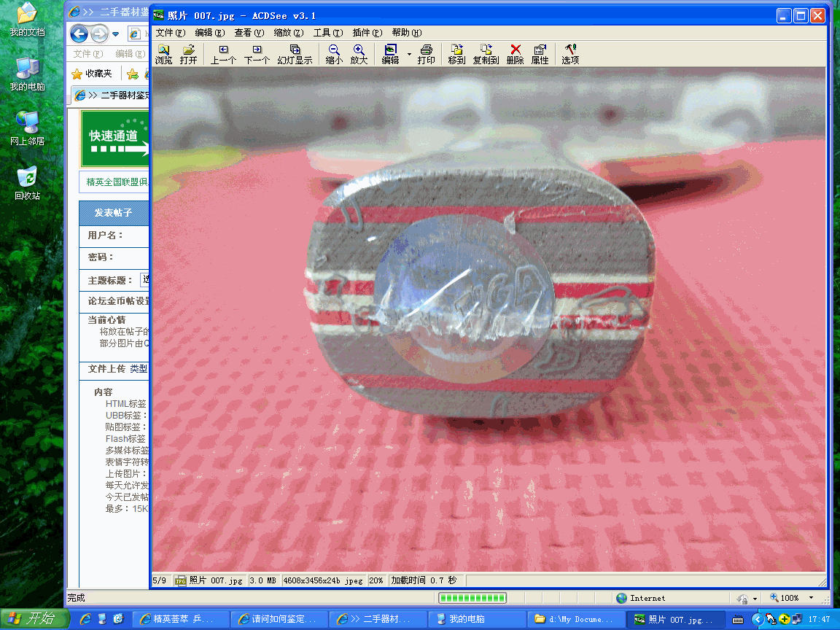Screen dimensions: 840x630
Task: Expand hidden tray icons arrow
Action: point(756,620)
